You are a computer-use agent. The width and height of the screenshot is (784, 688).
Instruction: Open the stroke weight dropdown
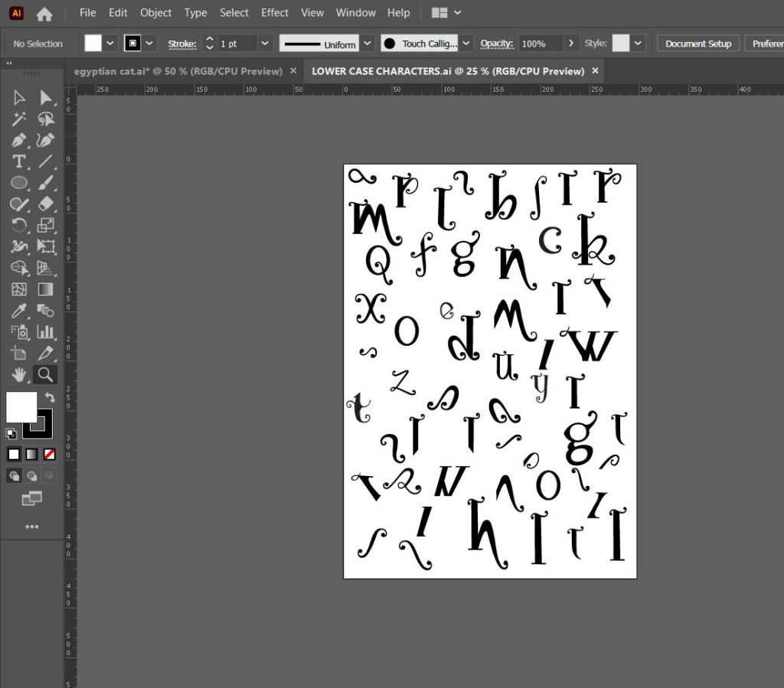[x=265, y=44]
